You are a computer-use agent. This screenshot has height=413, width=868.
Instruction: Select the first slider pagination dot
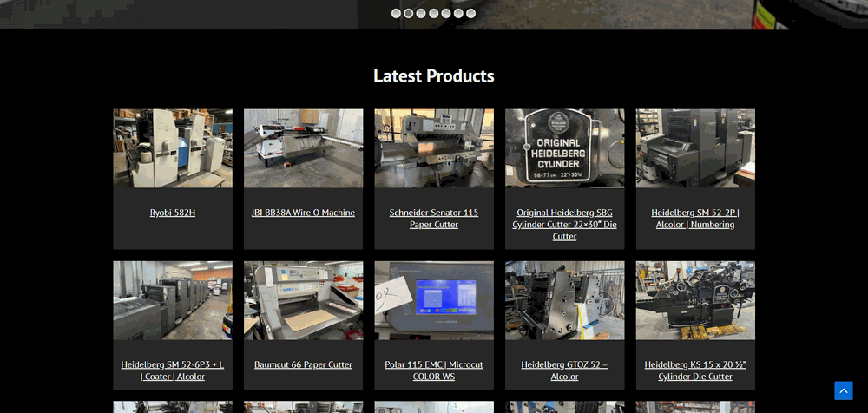tap(396, 13)
